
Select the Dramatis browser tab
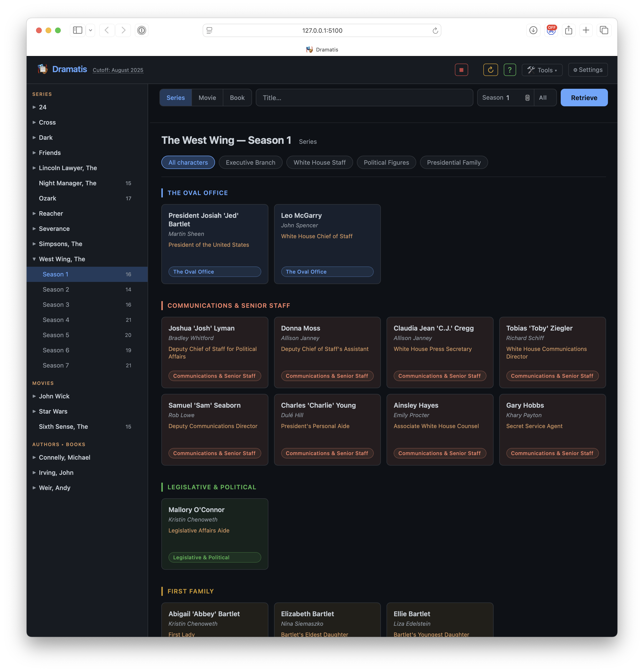(322, 50)
